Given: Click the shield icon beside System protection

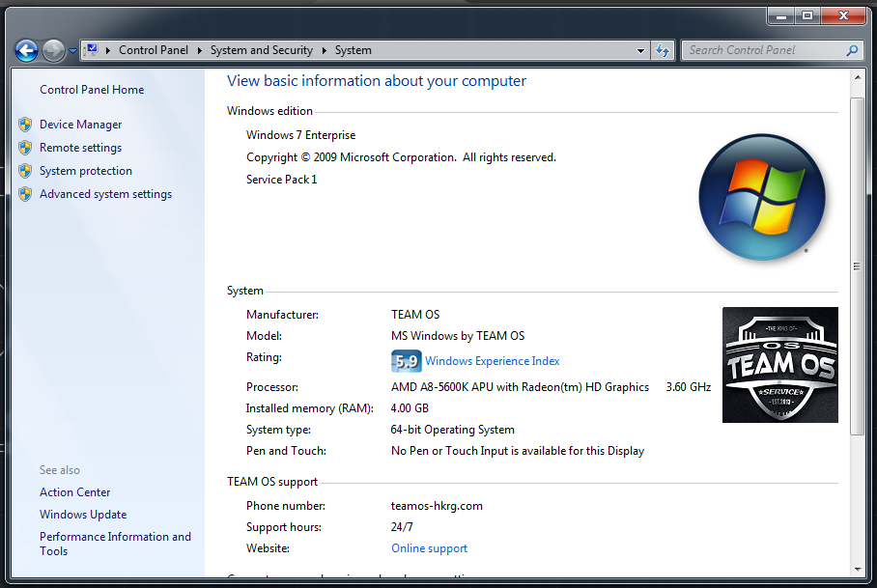Looking at the screenshot, I should click(x=25, y=171).
